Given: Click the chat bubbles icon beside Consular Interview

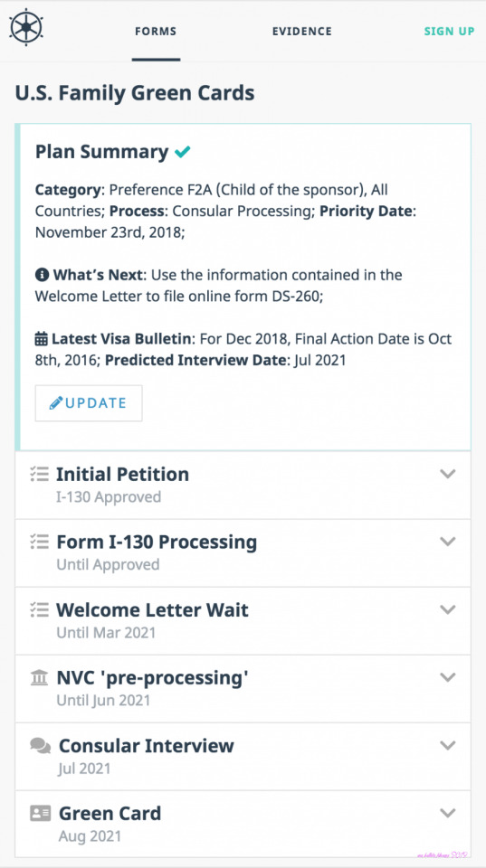Looking at the screenshot, I should [41, 746].
